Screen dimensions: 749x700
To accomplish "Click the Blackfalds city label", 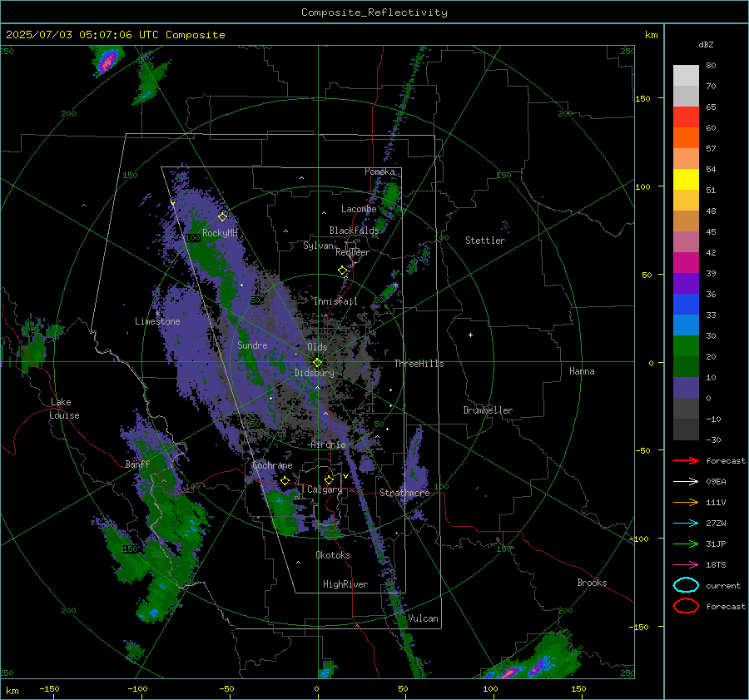I will 354,231.
